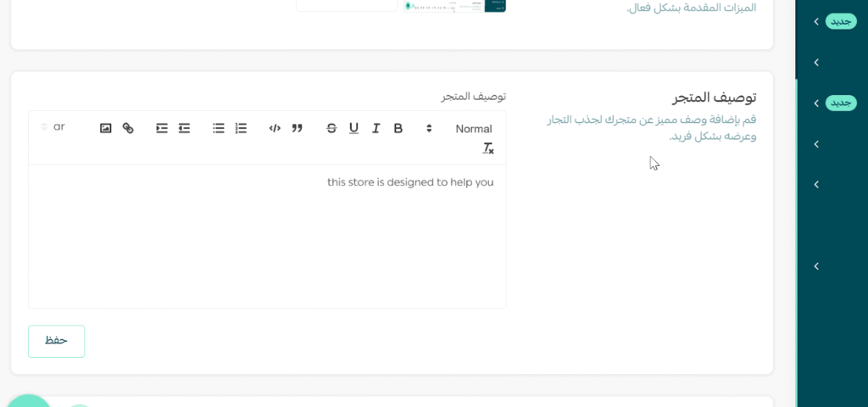Click inside the store description text area
The height and width of the screenshot is (407, 868).
click(267, 237)
